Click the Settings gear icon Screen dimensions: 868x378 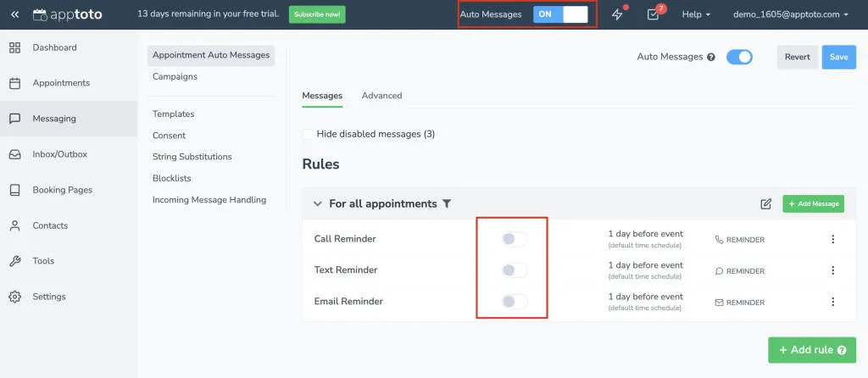click(15, 297)
